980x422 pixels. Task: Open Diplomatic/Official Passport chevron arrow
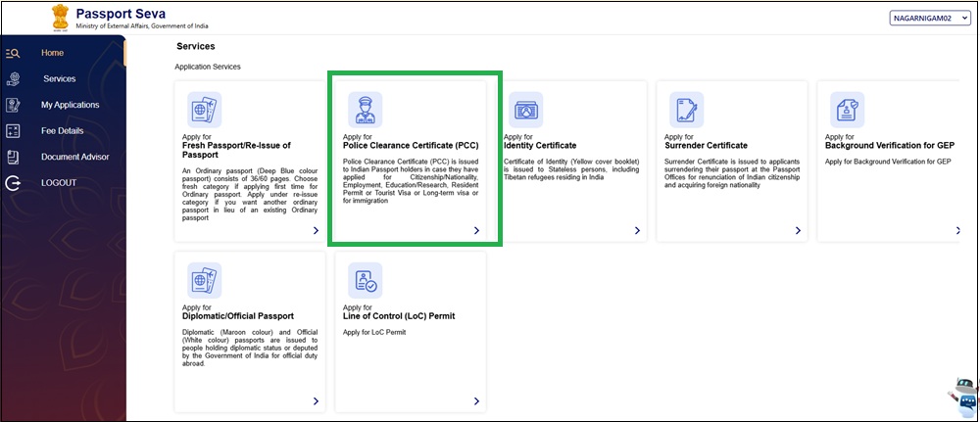(x=316, y=400)
